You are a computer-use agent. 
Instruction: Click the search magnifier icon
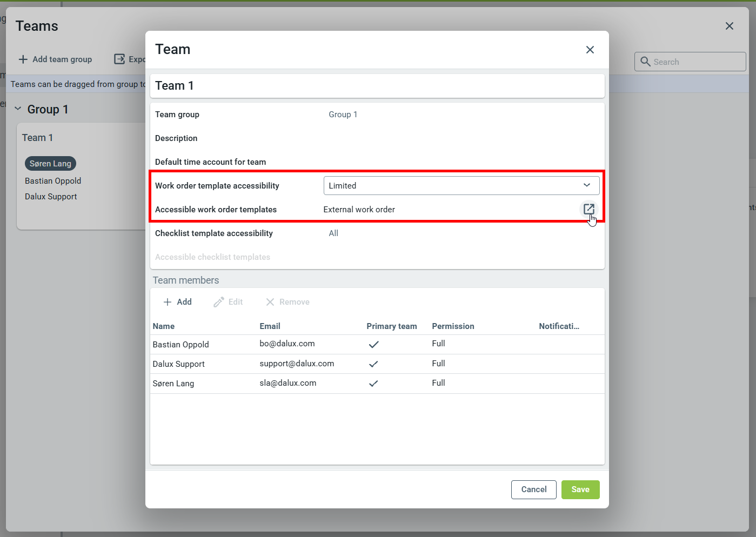[x=645, y=62]
